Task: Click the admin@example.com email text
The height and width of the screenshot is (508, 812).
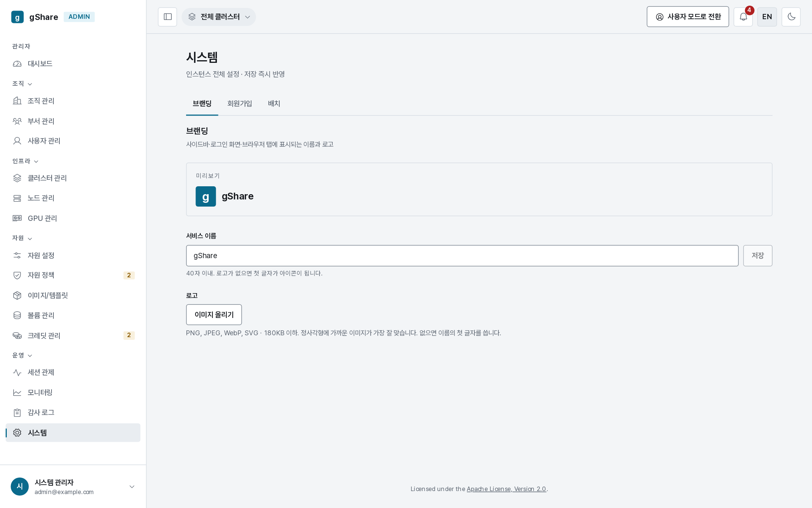Action: coord(64,492)
